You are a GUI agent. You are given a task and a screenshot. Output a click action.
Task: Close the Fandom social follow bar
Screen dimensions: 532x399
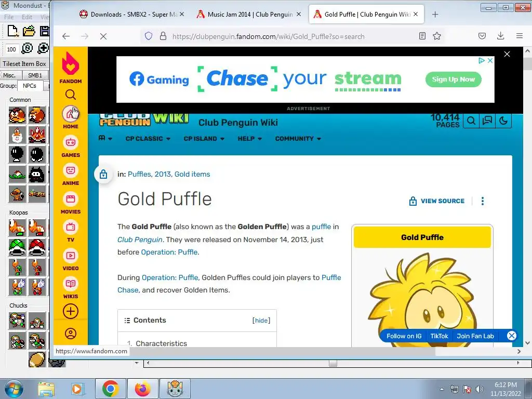pyautogui.click(x=512, y=336)
